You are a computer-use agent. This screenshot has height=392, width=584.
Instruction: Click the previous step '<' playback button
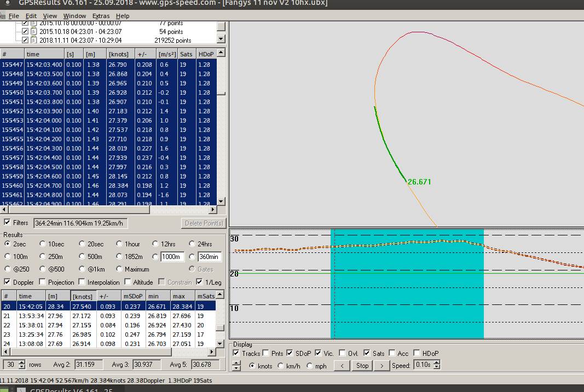(342, 365)
